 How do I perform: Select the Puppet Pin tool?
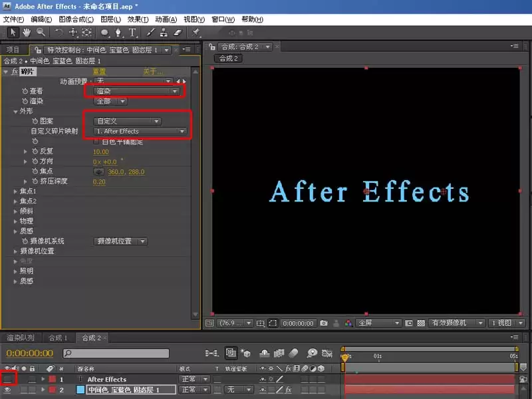pos(196,33)
